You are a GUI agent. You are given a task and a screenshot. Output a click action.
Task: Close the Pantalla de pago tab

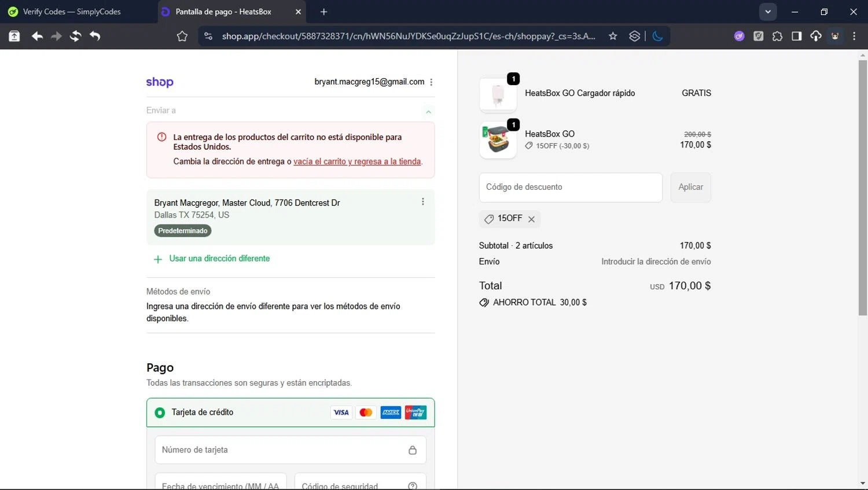[298, 12]
